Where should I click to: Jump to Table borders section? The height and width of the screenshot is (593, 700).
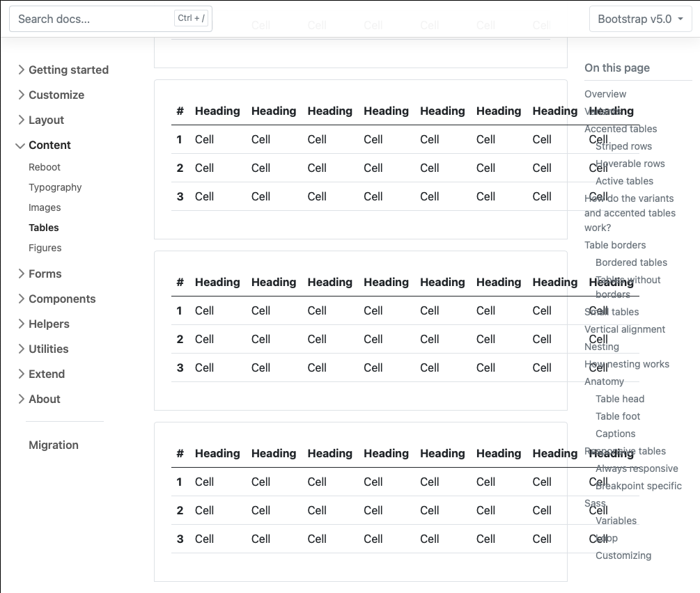tap(615, 245)
